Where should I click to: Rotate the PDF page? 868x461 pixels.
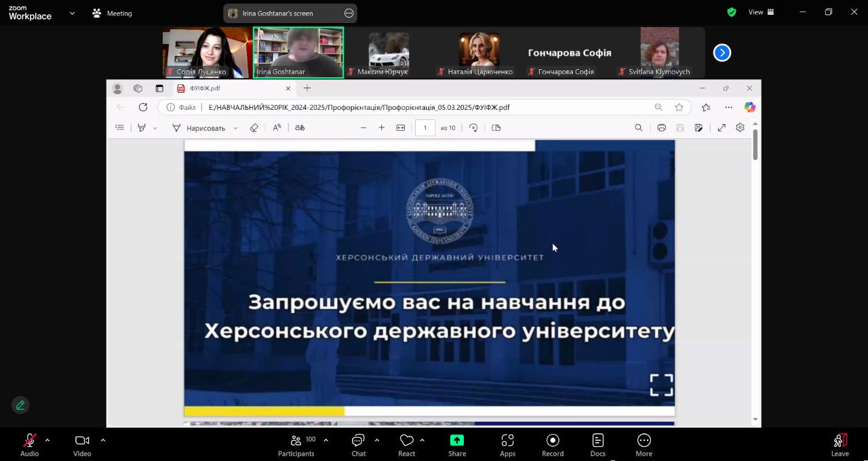click(x=473, y=127)
